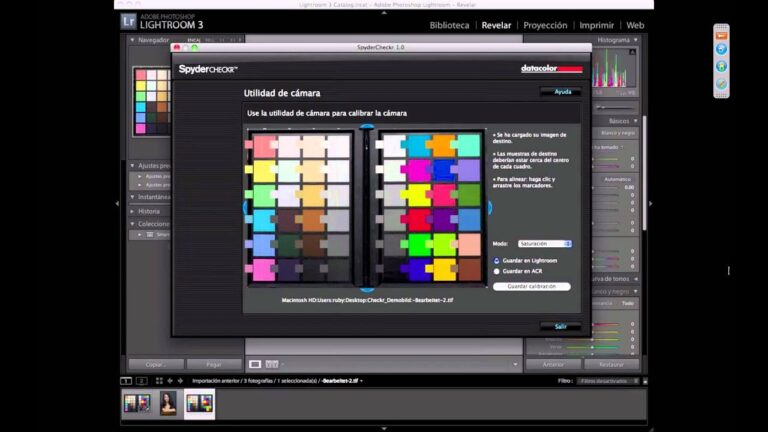The height and width of the screenshot is (432, 768).
Task: Open the filmstrip source path dropdown
Action: (361, 381)
